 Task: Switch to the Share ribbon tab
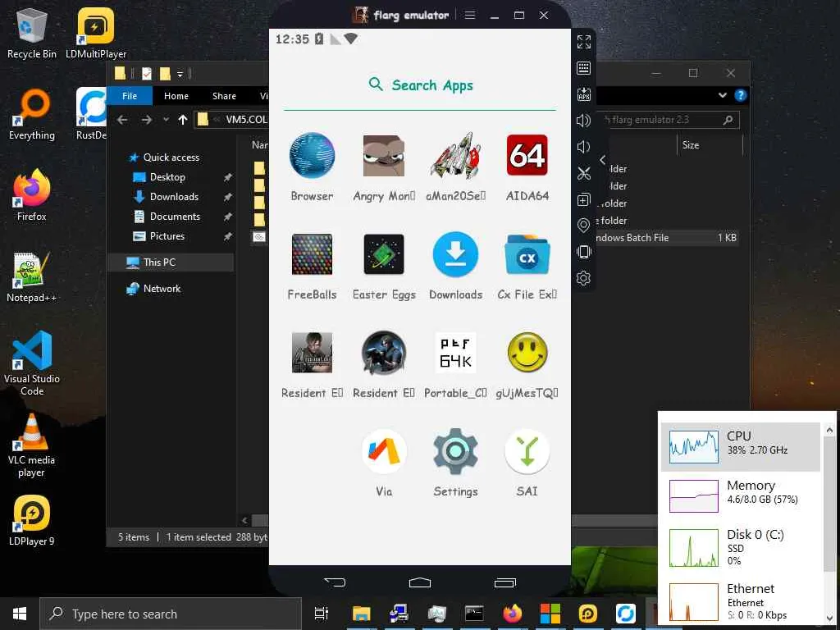click(x=224, y=96)
